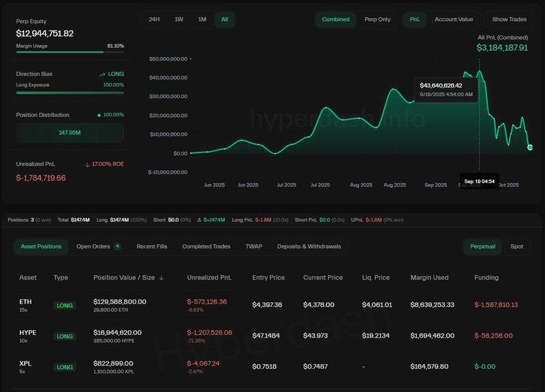Open the HYPE asset position
The width and height of the screenshot is (545, 392).
point(27,331)
